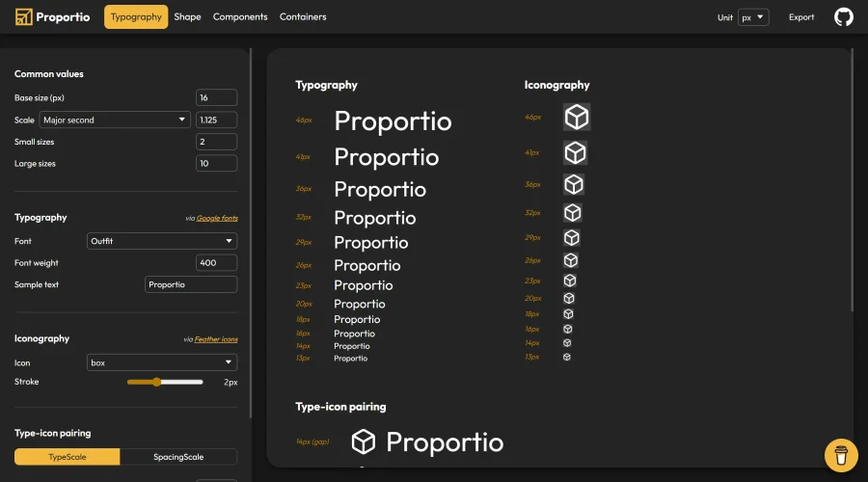Click the Proportio text in Type-icon pairing
Image resolution: width=868 pixels, height=482 pixels.
445,442
